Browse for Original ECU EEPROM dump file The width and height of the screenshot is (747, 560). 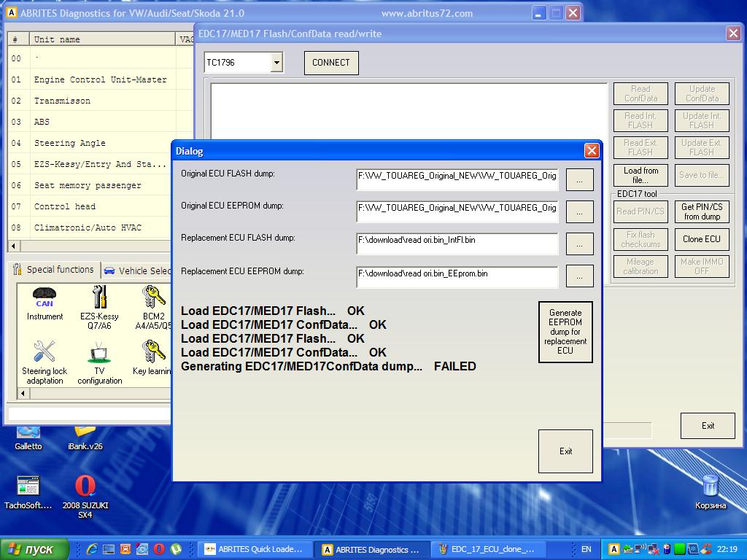[x=579, y=211]
